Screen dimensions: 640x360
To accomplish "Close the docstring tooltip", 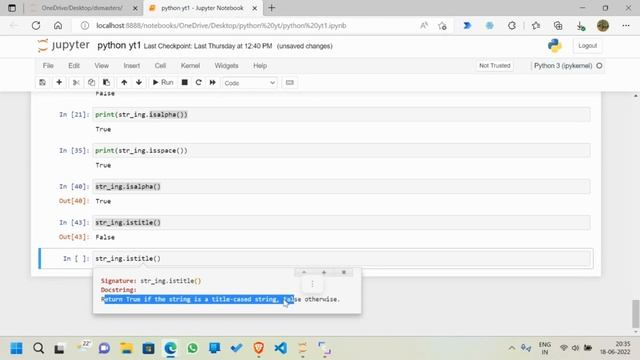I will point(344,272).
